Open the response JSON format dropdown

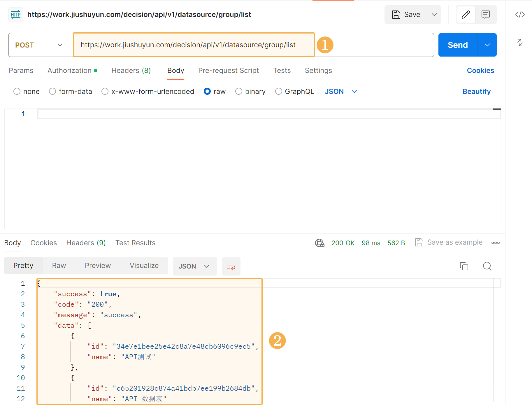tap(194, 266)
